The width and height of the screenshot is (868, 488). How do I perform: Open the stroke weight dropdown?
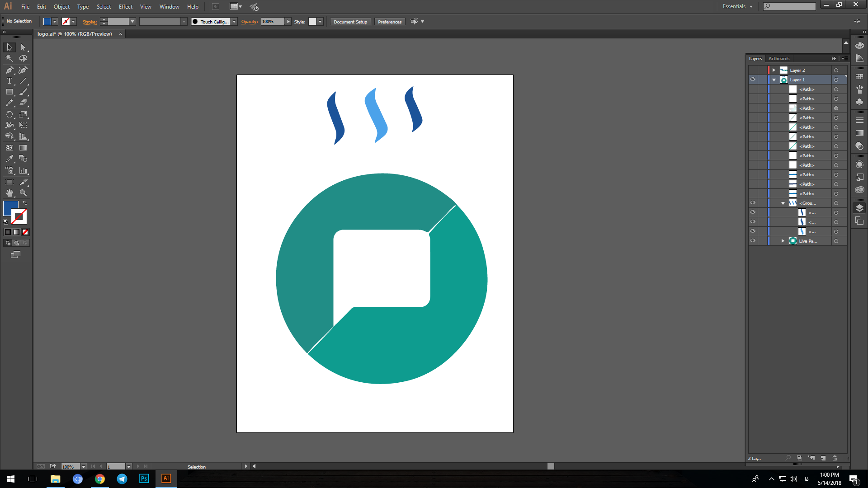pos(132,22)
